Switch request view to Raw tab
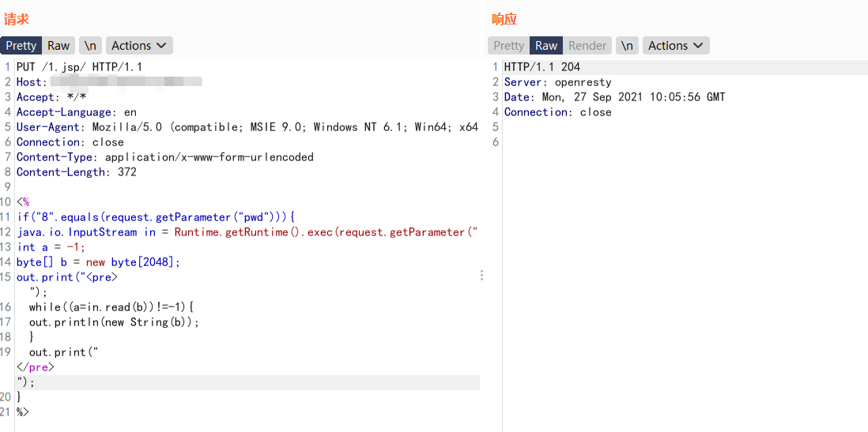868x432 pixels. [58, 45]
